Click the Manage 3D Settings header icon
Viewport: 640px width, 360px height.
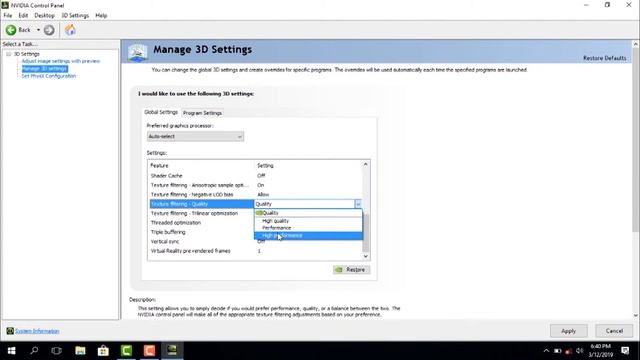pos(138,52)
